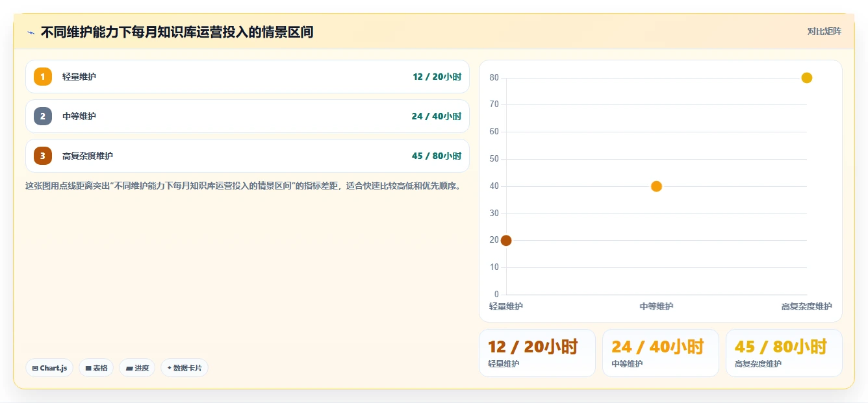
Task: Click the lightning icon beside the title
Action: pyautogui.click(x=31, y=32)
